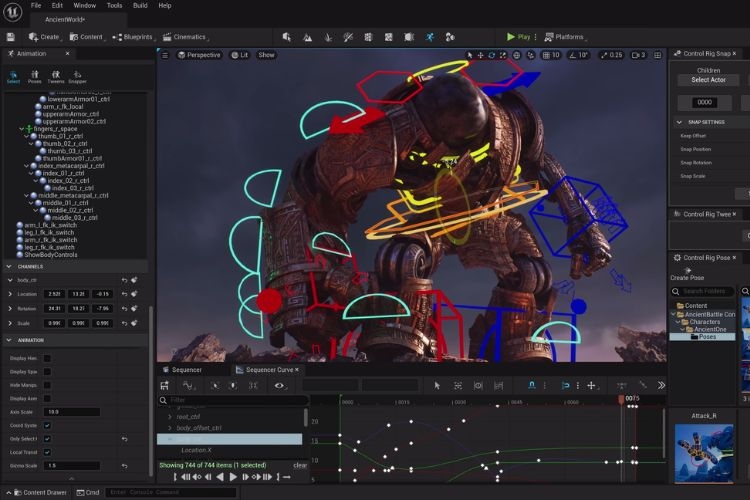Expand body_offset_ctrl in curve editor tree
The width and height of the screenshot is (750, 500).
[170, 428]
